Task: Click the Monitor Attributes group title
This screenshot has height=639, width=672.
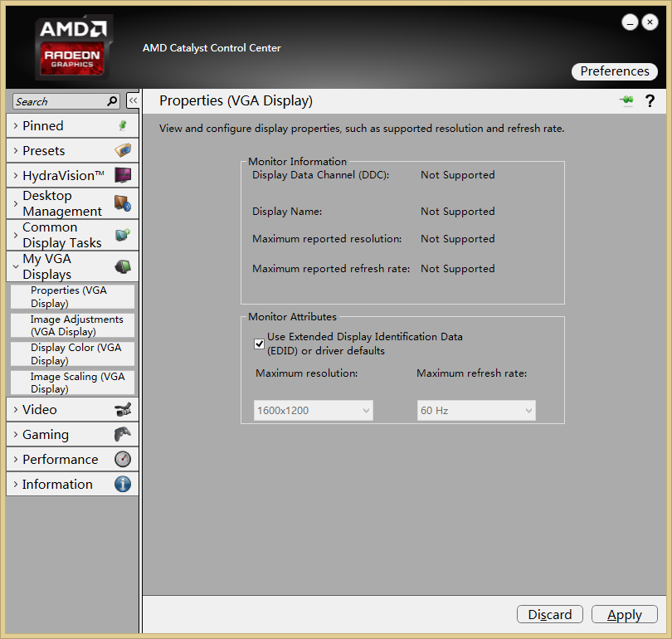Action: (x=292, y=317)
